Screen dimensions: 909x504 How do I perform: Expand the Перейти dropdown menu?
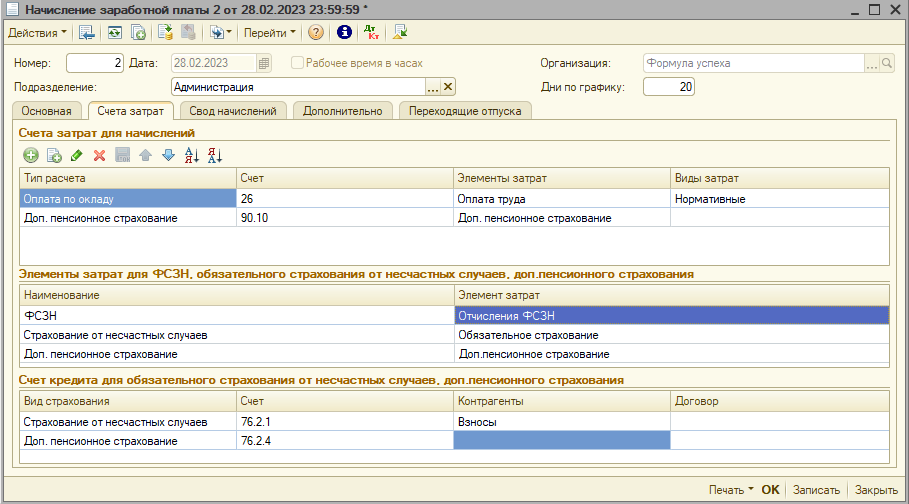coord(270,32)
